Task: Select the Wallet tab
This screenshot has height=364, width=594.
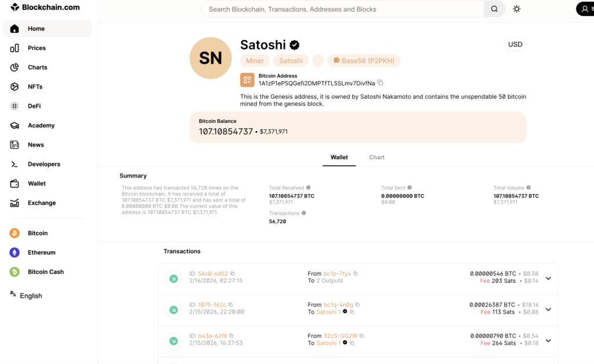Action: [x=339, y=158]
